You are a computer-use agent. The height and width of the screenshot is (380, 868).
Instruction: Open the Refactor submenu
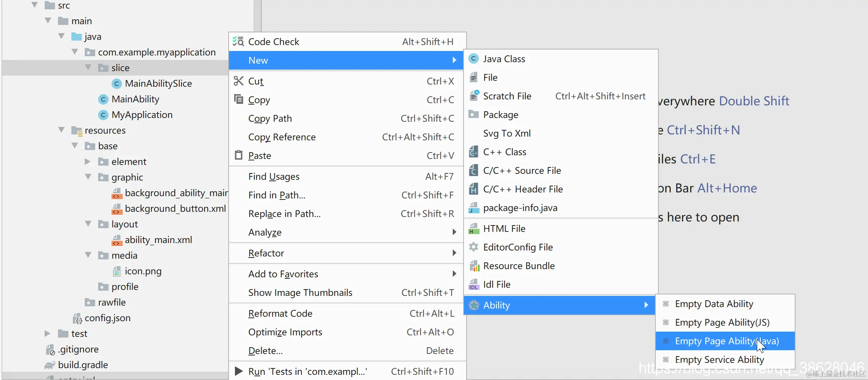346,253
